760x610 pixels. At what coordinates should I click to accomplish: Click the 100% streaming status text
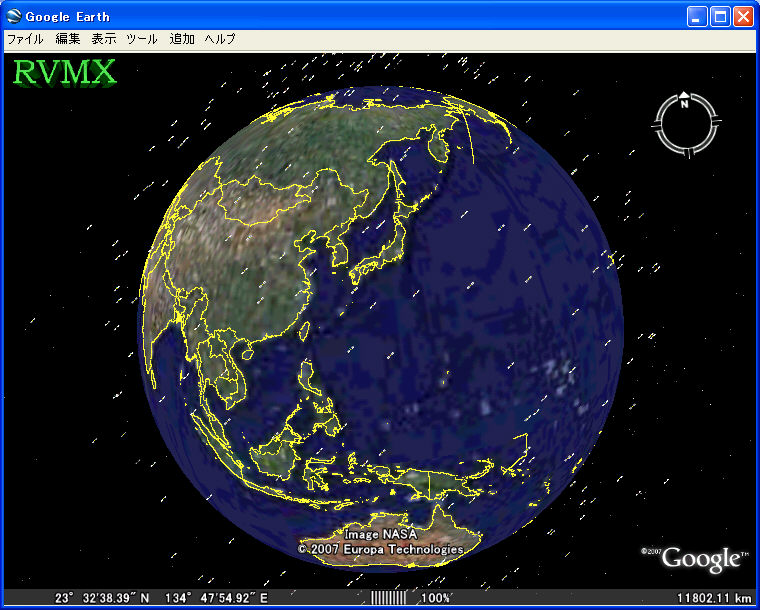point(435,598)
